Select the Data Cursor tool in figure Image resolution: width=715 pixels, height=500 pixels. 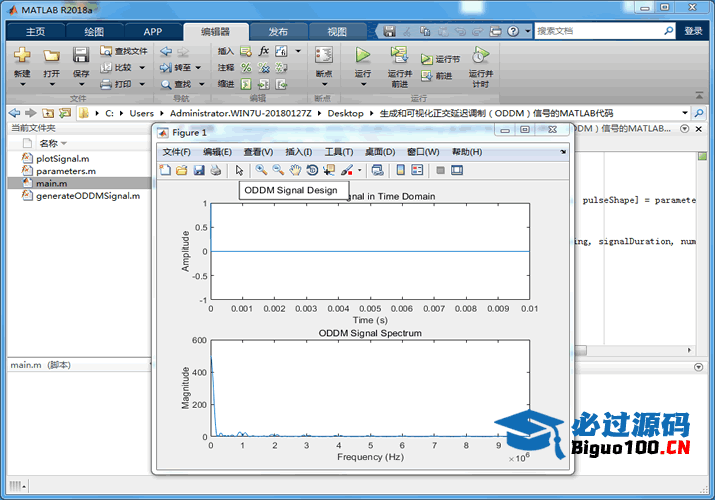click(329, 170)
